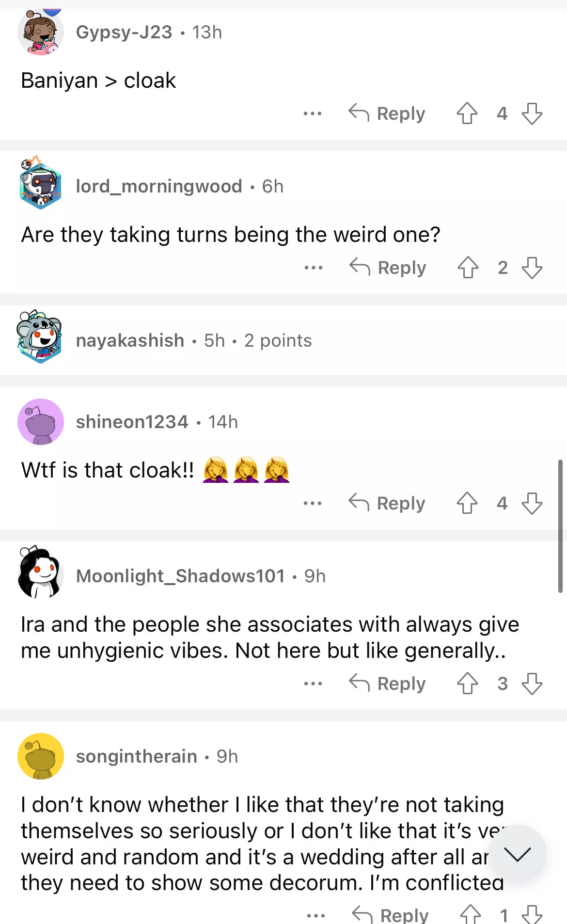The width and height of the screenshot is (567, 924).
Task: Upvote Moonlight_Shadows101's comment
Action: tap(467, 684)
